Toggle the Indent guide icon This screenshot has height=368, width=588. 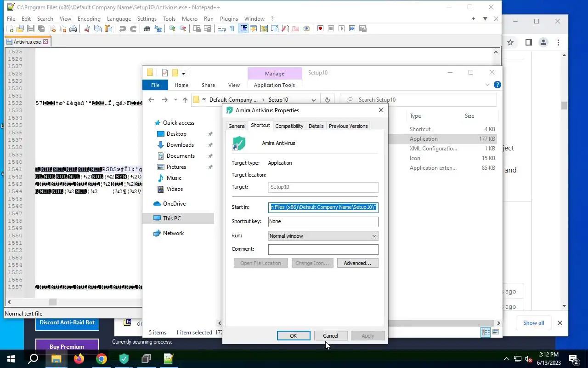click(x=243, y=29)
